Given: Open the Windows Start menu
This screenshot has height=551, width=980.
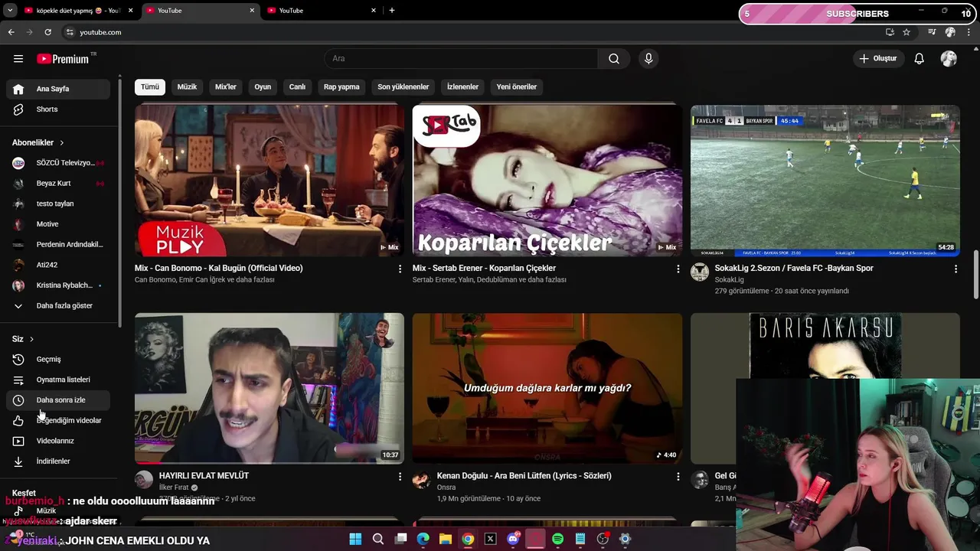Looking at the screenshot, I should (x=355, y=540).
